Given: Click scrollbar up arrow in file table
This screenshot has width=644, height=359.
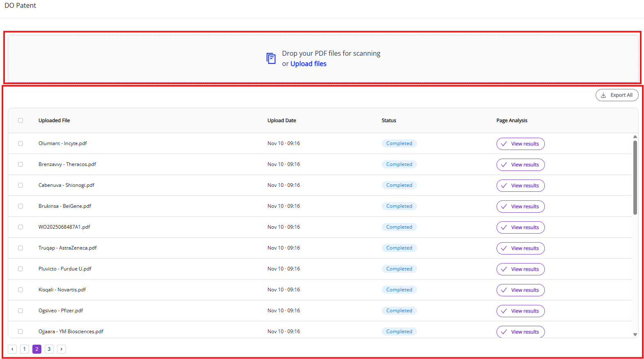Looking at the screenshot, I should pyautogui.click(x=635, y=137).
